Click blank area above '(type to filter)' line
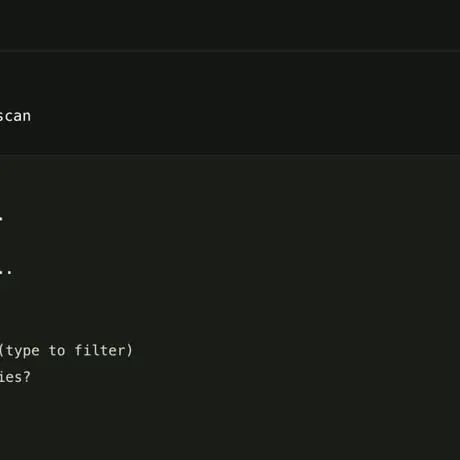460x460 pixels. click(230, 310)
